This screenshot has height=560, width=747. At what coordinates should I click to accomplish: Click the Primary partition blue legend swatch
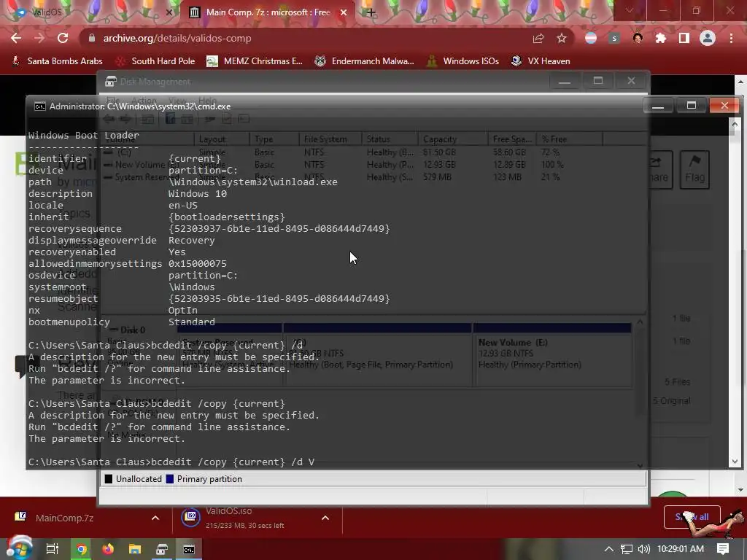(x=169, y=479)
